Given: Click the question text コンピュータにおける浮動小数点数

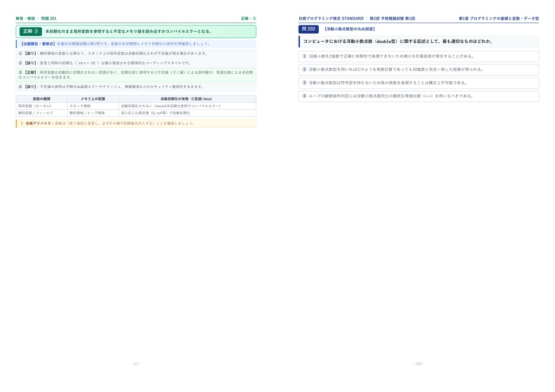Looking at the screenshot, I should coord(398,41).
